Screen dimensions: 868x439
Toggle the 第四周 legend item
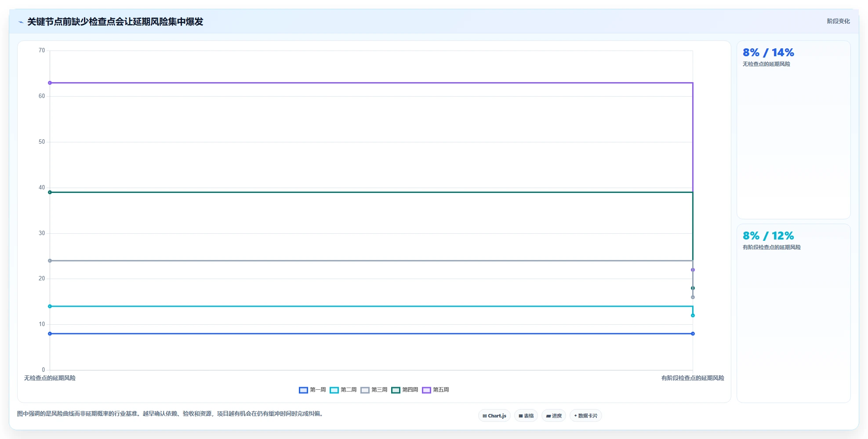point(405,390)
